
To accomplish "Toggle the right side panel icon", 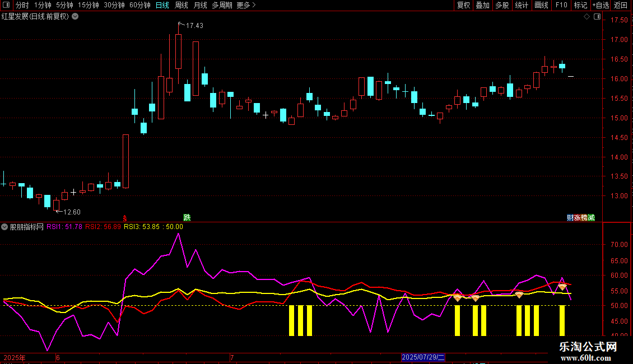I will 597,17.
